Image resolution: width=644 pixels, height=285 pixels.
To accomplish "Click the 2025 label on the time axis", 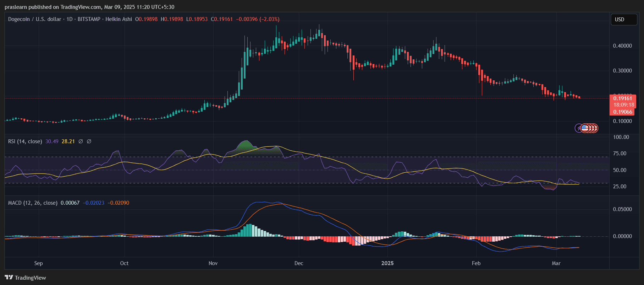I will click(387, 263).
